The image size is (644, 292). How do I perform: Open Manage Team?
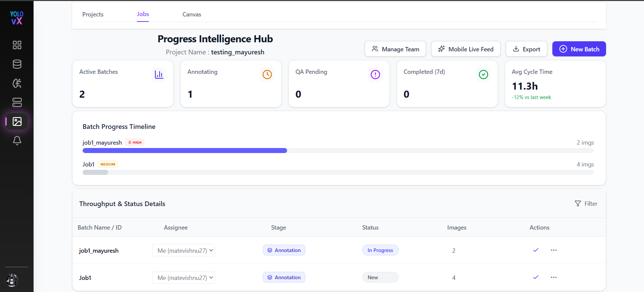point(395,49)
